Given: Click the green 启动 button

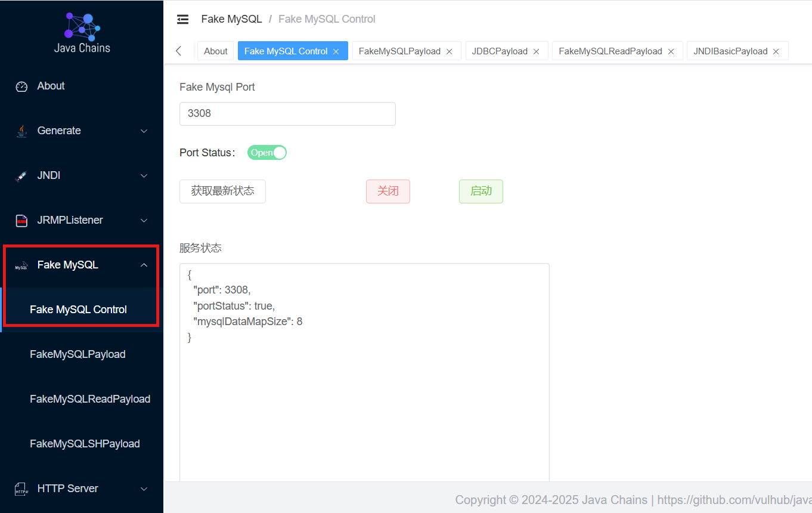Looking at the screenshot, I should point(481,191).
